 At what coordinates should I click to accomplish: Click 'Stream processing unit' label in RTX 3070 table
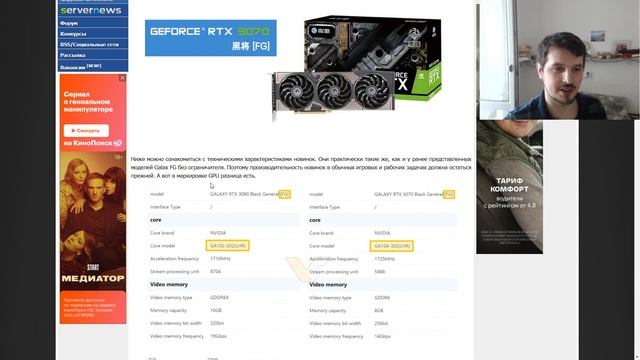coord(333,272)
